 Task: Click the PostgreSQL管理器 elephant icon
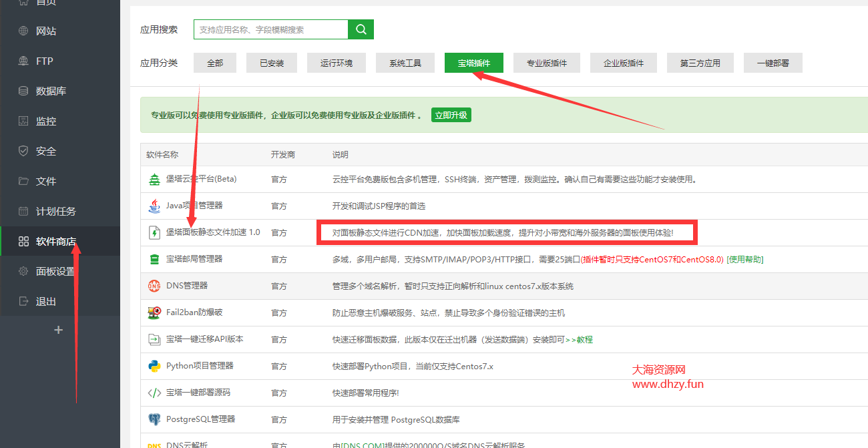pyautogui.click(x=154, y=419)
